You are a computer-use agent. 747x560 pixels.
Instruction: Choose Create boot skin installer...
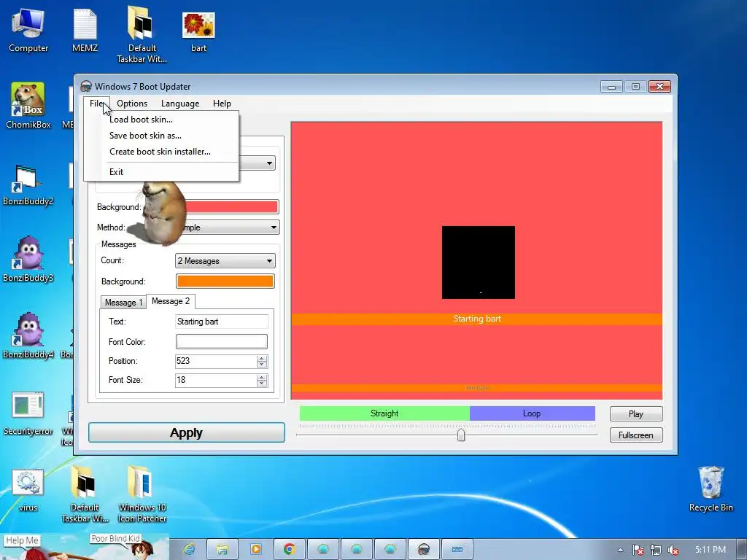tap(161, 152)
